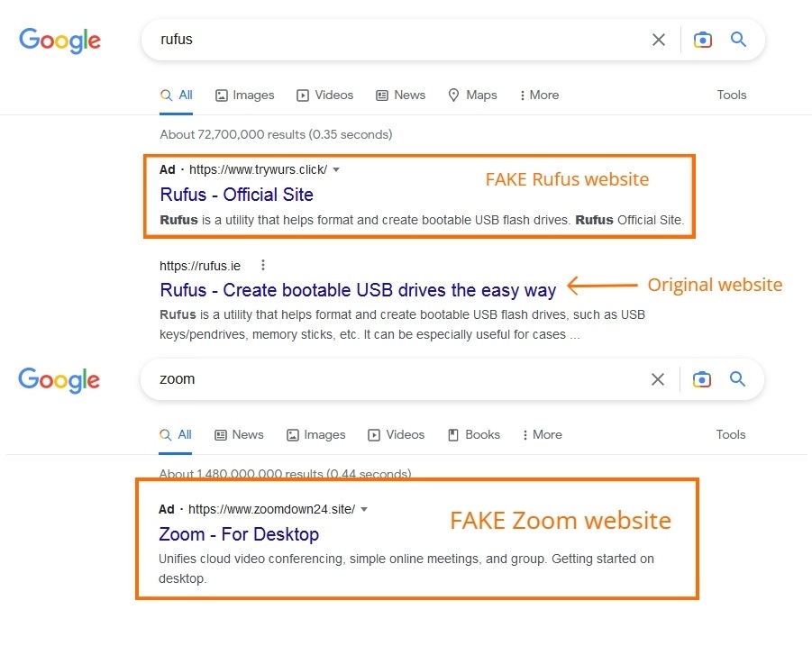The width and height of the screenshot is (812, 655).
Task: Switch to Images tab in rufus results
Action: [x=244, y=96]
